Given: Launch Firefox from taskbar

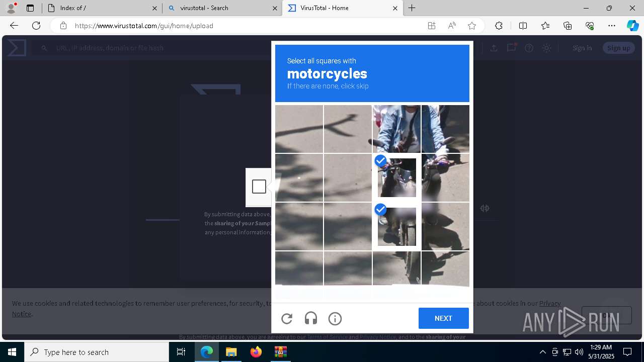Looking at the screenshot, I should (256, 352).
